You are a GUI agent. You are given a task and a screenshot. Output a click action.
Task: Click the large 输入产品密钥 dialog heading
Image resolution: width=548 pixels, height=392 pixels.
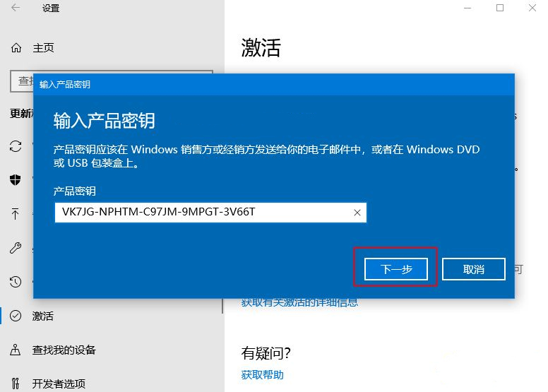(104, 121)
